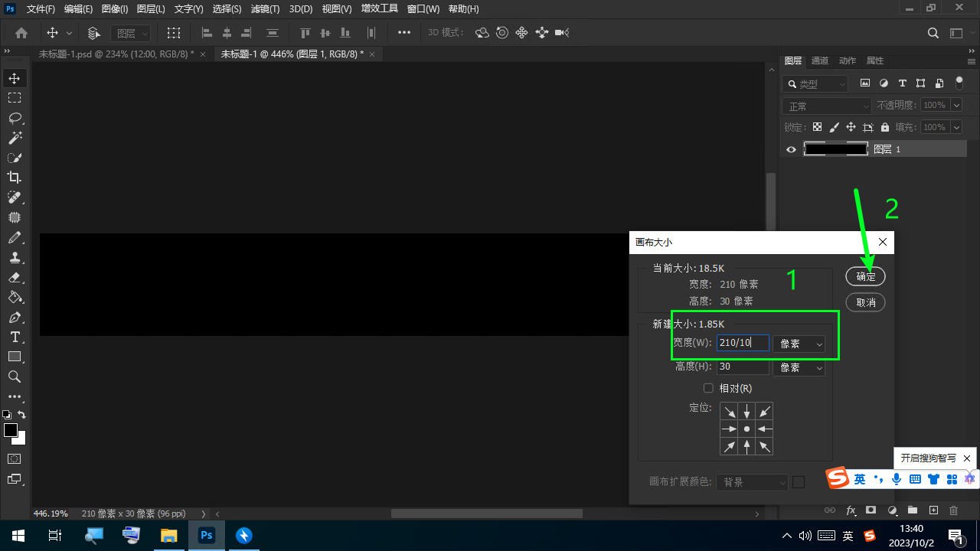980x551 pixels.
Task: Select the Zoom tool
Action: [x=15, y=377]
